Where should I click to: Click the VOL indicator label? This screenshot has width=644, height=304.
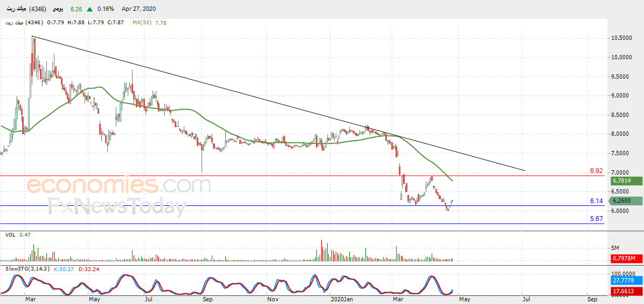pos(10,234)
